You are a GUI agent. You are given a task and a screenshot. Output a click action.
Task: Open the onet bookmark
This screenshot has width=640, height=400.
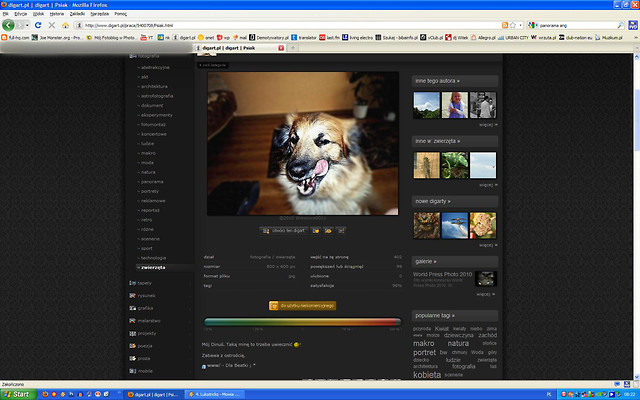point(206,38)
